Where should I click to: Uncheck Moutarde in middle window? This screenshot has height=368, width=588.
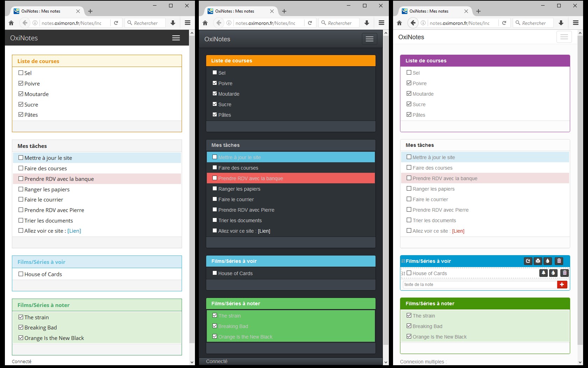[x=215, y=94]
